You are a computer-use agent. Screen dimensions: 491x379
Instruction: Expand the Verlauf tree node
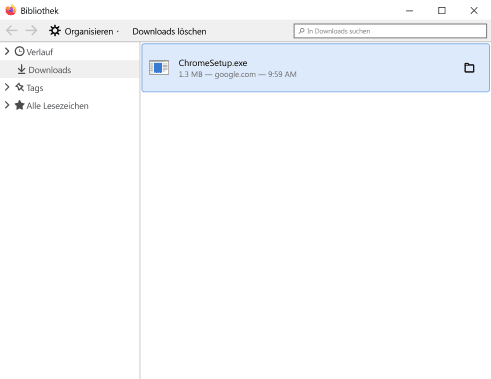7,51
